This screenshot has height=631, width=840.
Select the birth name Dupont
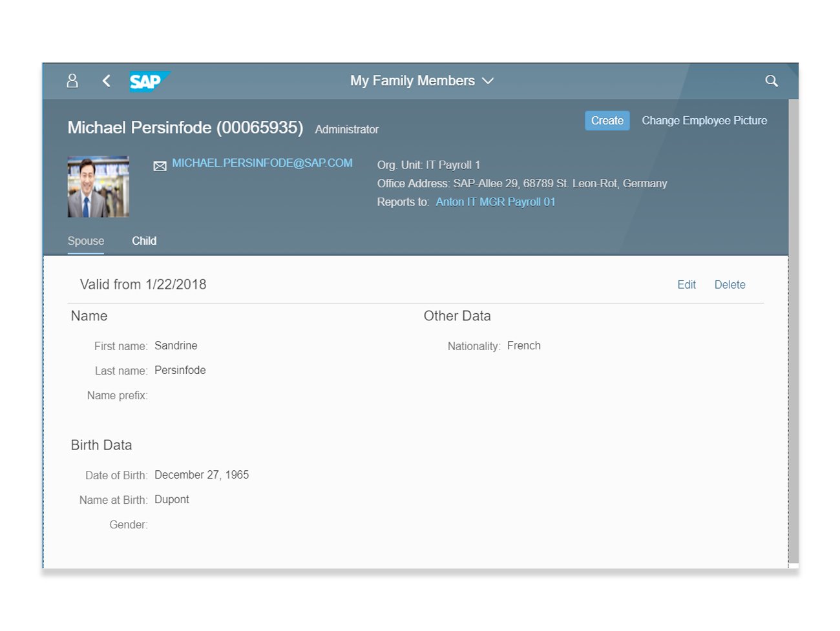(x=172, y=499)
